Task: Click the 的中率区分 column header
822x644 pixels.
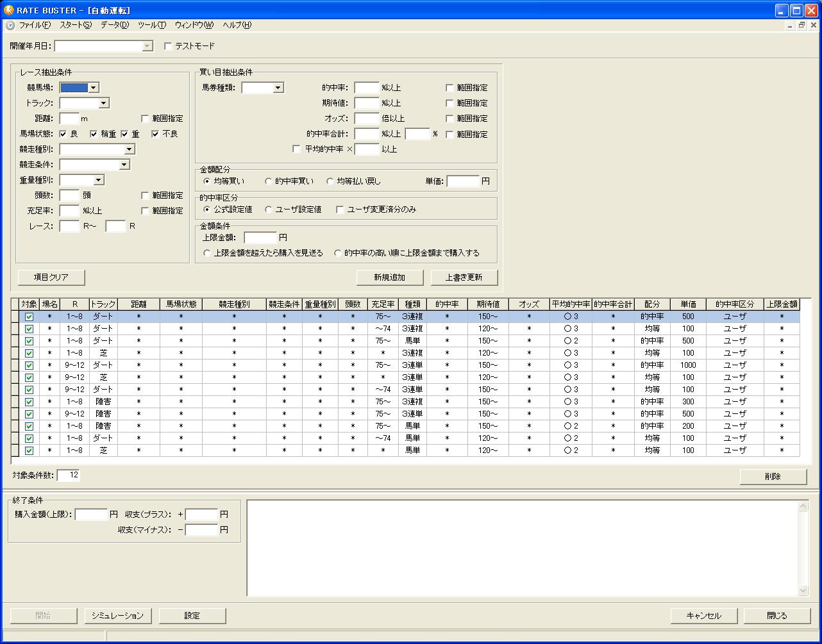Action: click(735, 304)
